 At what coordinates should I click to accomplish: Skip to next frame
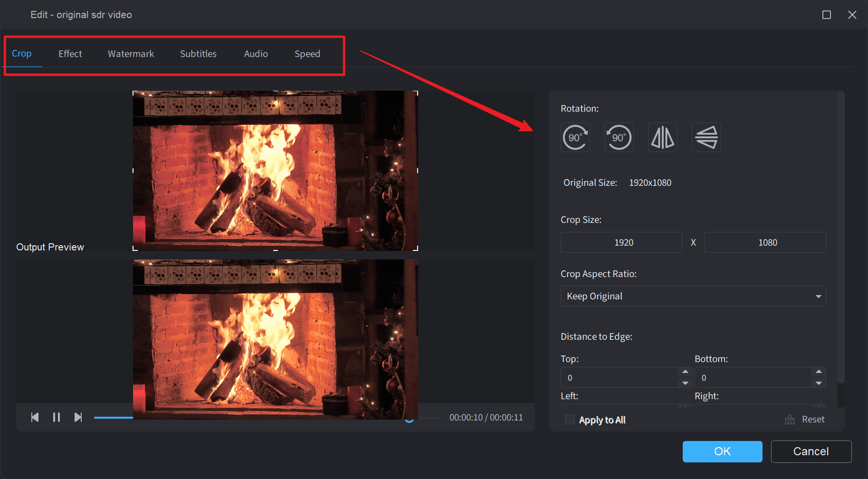[78, 417]
